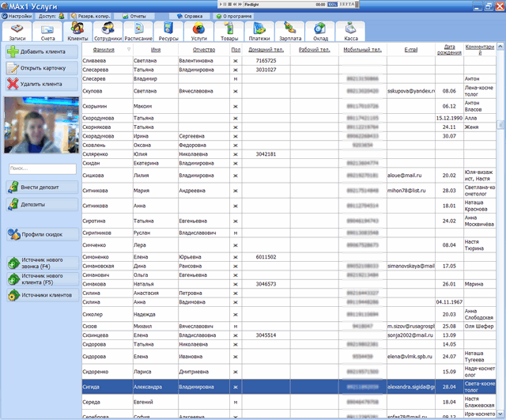Select the Сизов surname cell
This screenshot has height=420, width=506.
(108, 327)
